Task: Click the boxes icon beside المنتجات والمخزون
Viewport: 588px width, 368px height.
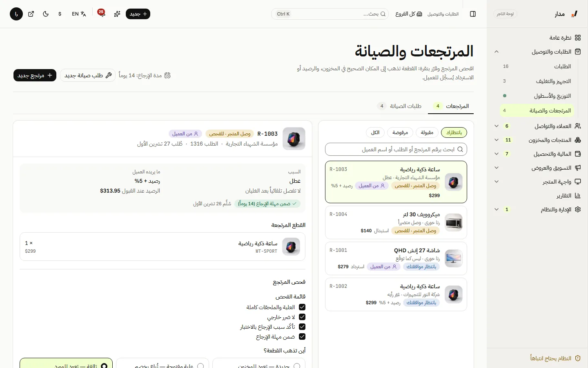Action: pos(578,140)
